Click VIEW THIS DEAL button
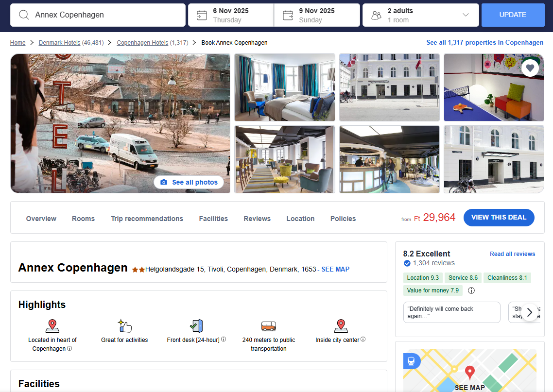The width and height of the screenshot is (553, 392). pos(499,218)
